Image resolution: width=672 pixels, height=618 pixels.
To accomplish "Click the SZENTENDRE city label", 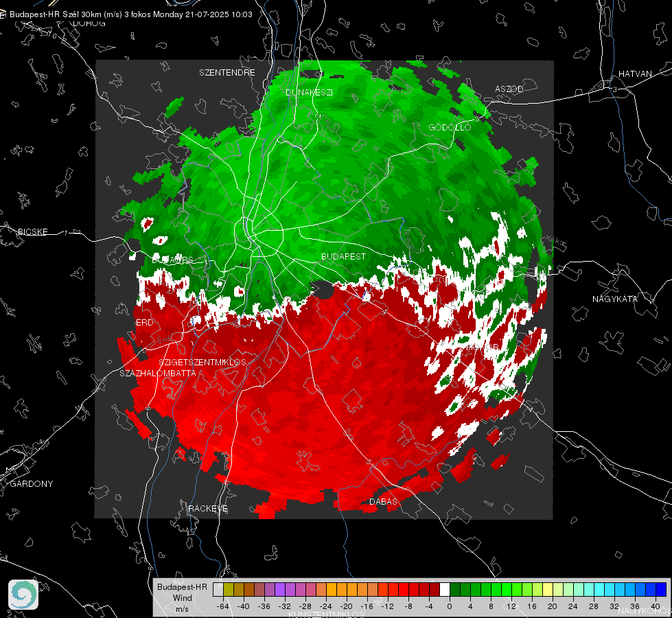I will click(x=227, y=73).
